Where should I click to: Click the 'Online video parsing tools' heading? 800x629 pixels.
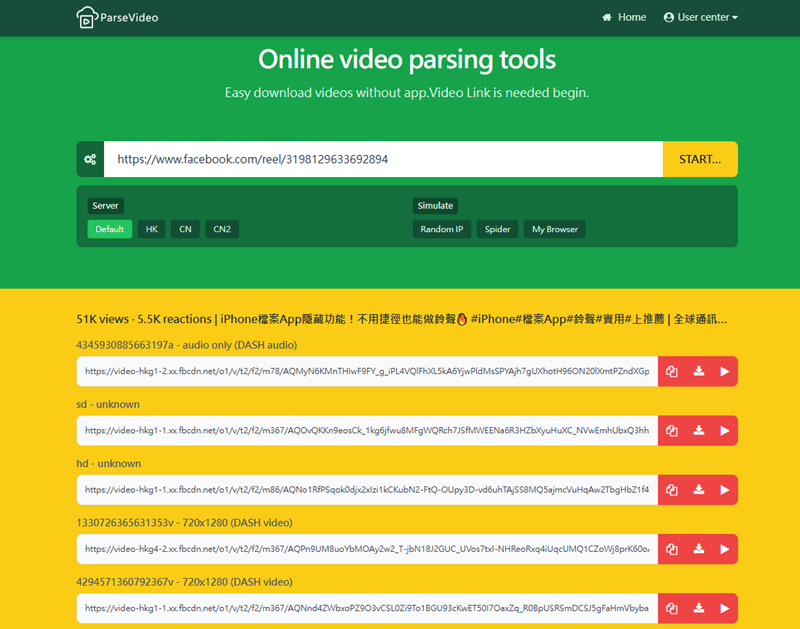407,60
